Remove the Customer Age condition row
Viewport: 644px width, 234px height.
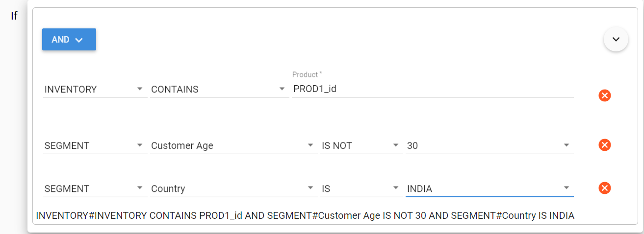tap(605, 145)
